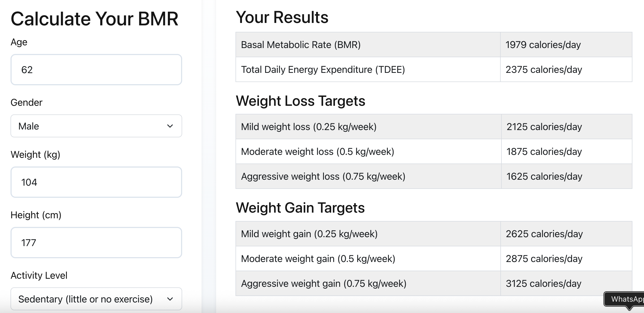Click the 1979 calories/day BMR value
Image resolution: width=644 pixels, height=313 pixels.
click(x=543, y=45)
